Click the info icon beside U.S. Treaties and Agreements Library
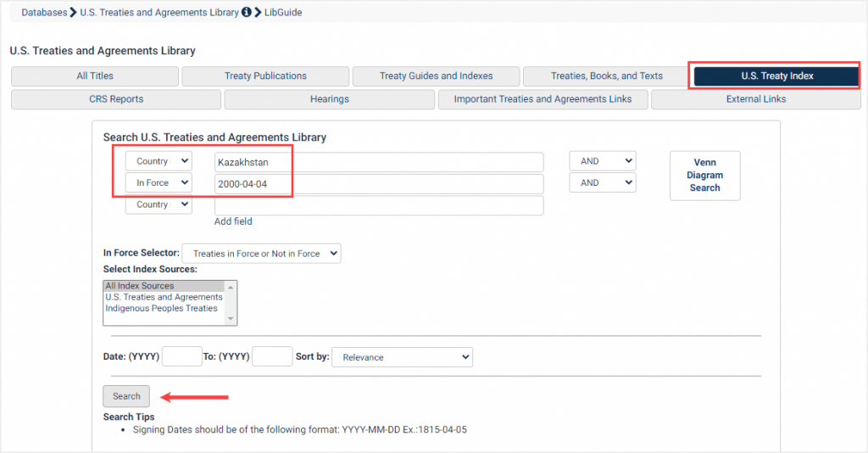The width and height of the screenshot is (868, 453). pyautogui.click(x=247, y=12)
